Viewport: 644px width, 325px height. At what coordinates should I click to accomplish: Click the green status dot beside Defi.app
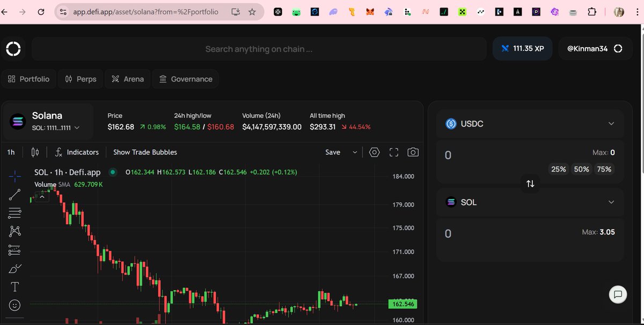(x=113, y=172)
